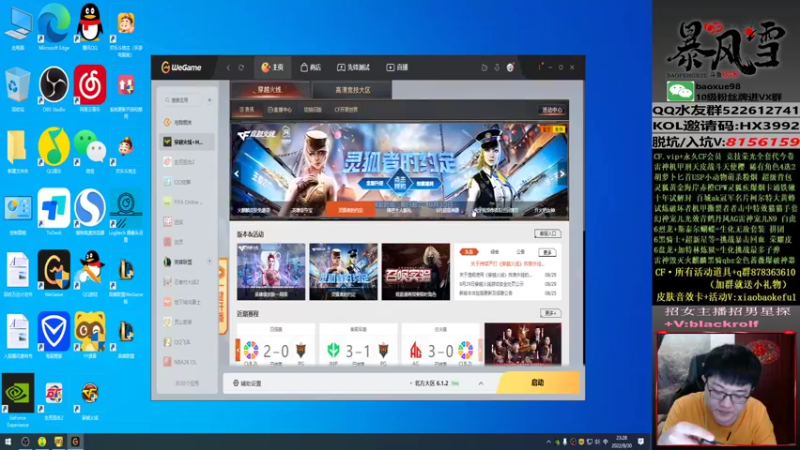Select 穿越火线 in the sidebar game list
Viewport: 800px width, 450px height.
point(187,142)
